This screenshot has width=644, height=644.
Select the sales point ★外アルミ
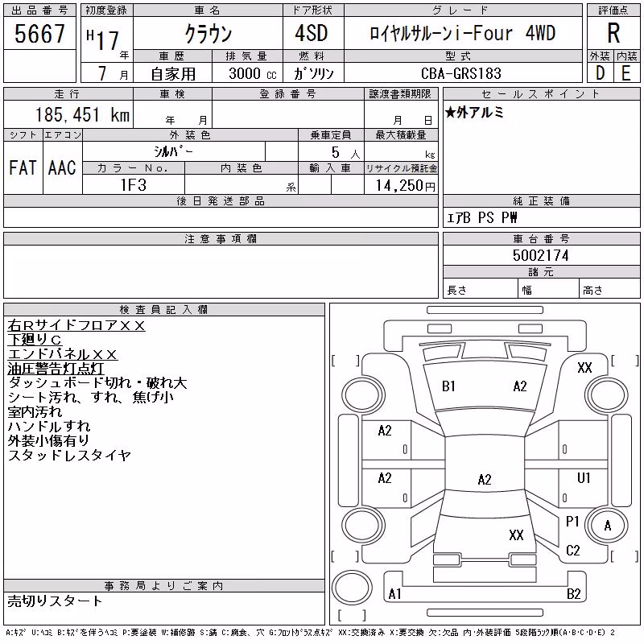click(x=474, y=112)
